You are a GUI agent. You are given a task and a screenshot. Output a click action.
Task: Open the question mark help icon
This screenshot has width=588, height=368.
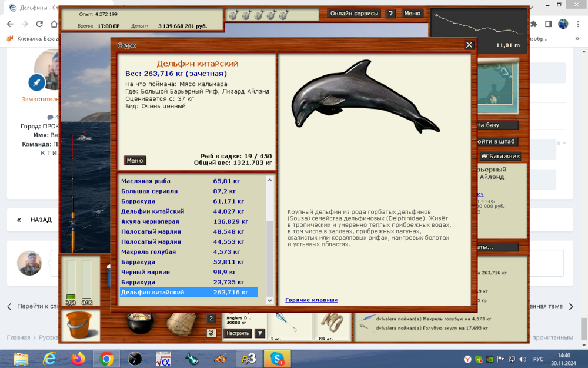point(391,13)
